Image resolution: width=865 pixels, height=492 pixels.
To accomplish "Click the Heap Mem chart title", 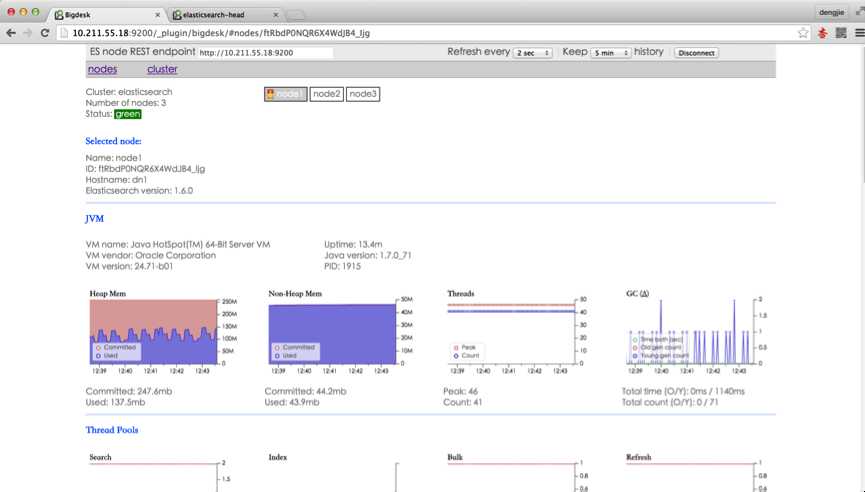I will click(x=108, y=293).
